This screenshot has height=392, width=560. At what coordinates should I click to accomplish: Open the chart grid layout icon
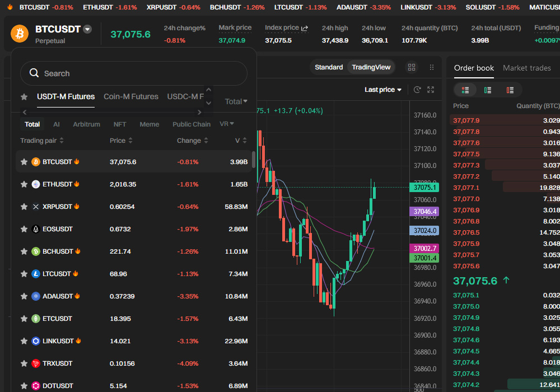(x=412, y=67)
